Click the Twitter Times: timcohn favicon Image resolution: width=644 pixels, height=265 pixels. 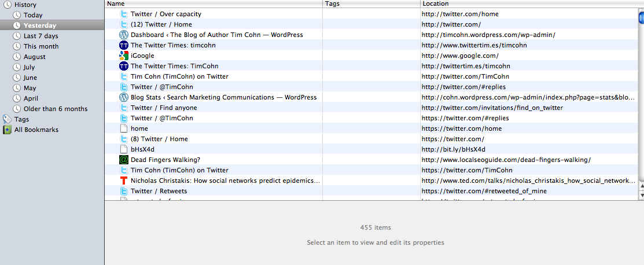pyautogui.click(x=123, y=45)
